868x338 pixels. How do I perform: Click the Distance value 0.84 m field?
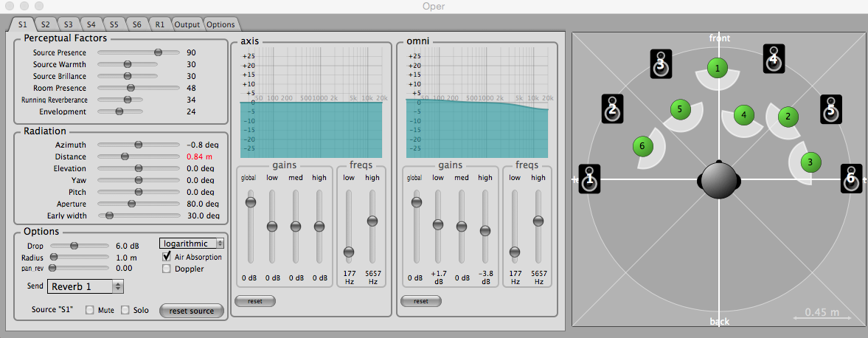tap(200, 156)
